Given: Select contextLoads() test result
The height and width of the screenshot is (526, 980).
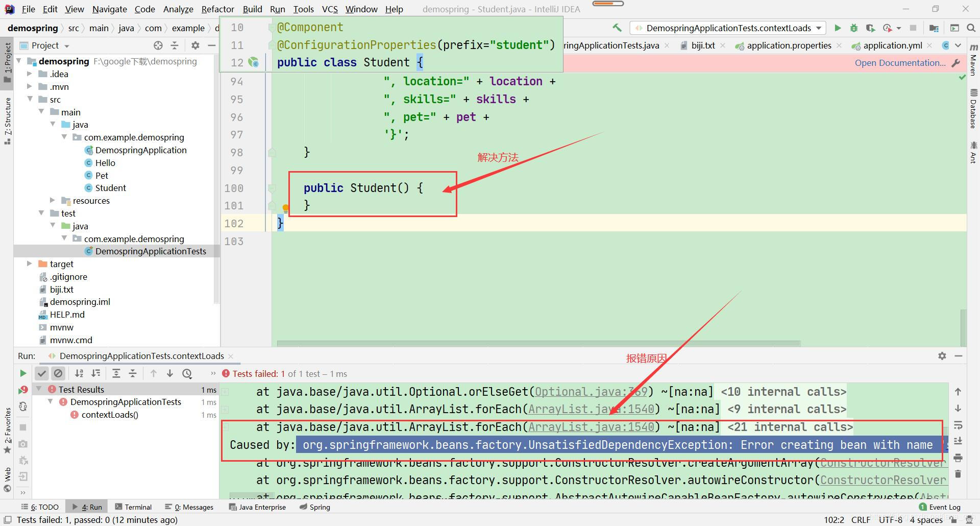Looking at the screenshot, I should coord(109,415).
